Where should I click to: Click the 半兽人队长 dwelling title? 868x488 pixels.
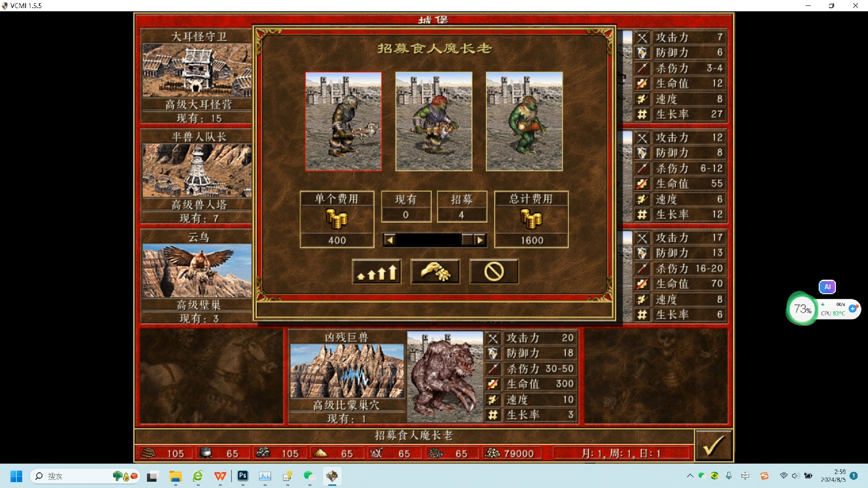(x=199, y=136)
